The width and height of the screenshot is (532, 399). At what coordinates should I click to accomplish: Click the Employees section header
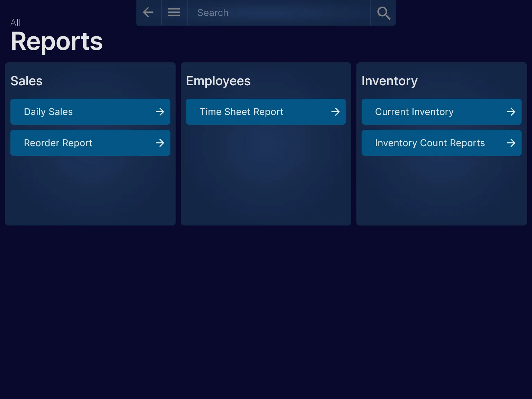(x=218, y=81)
